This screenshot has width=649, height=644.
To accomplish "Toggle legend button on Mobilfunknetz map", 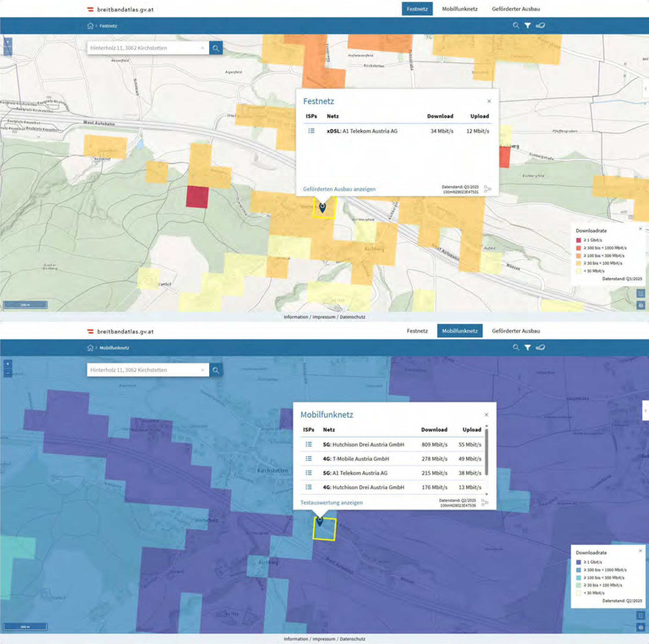I will click(x=641, y=615).
